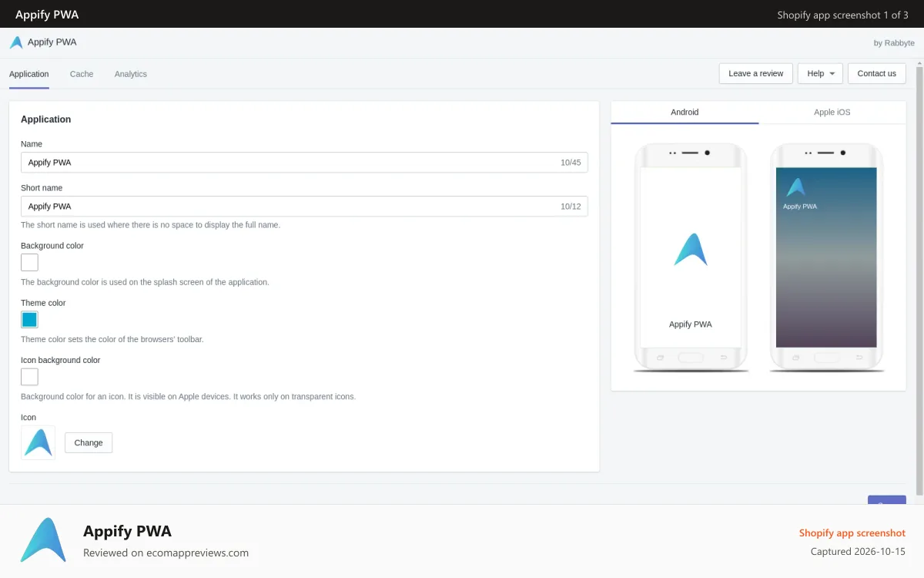
Task: Click into the Name input field
Action: [304, 163]
